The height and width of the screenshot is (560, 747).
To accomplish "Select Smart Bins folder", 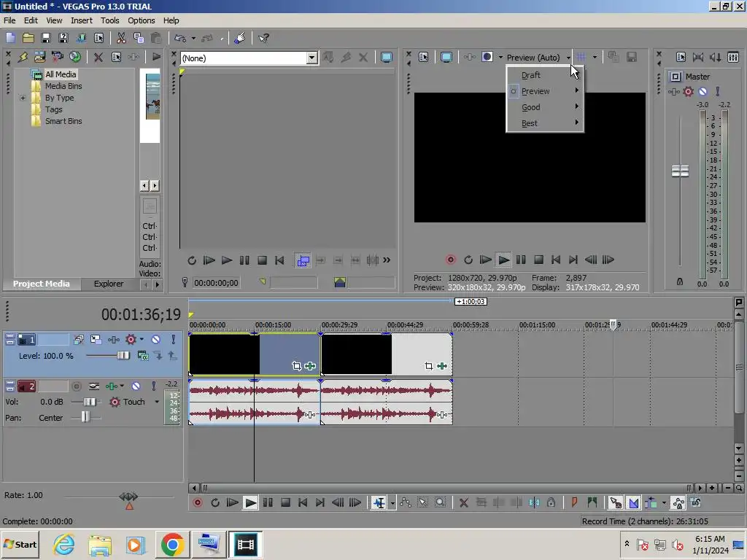I will 63,121.
